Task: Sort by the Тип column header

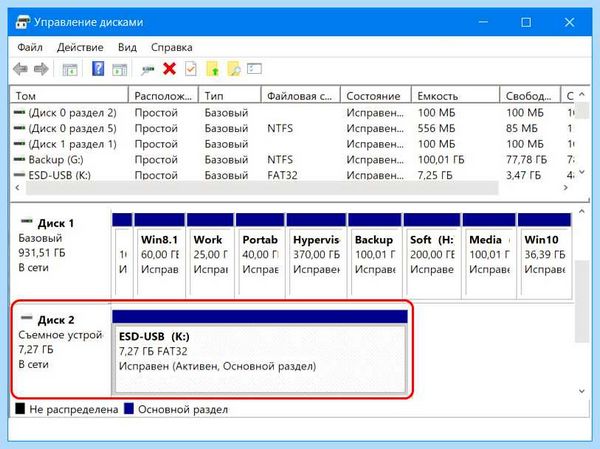Action: pos(230,95)
